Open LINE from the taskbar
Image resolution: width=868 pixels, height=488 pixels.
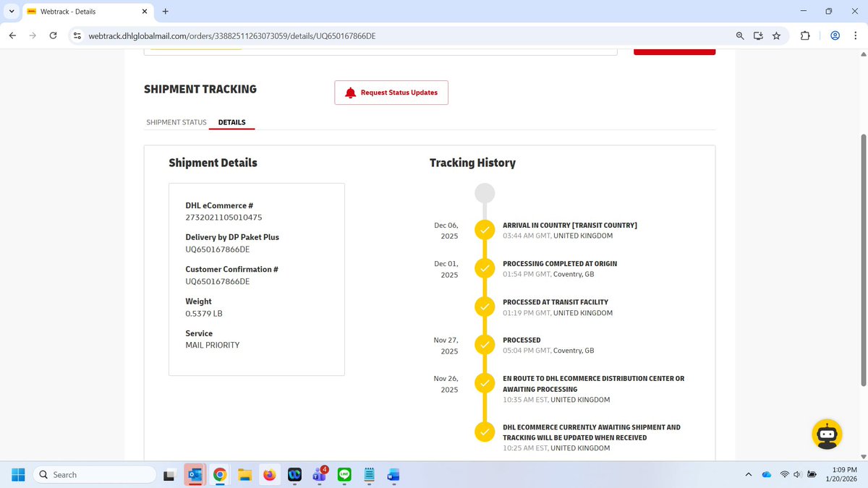tap(344, 475)
